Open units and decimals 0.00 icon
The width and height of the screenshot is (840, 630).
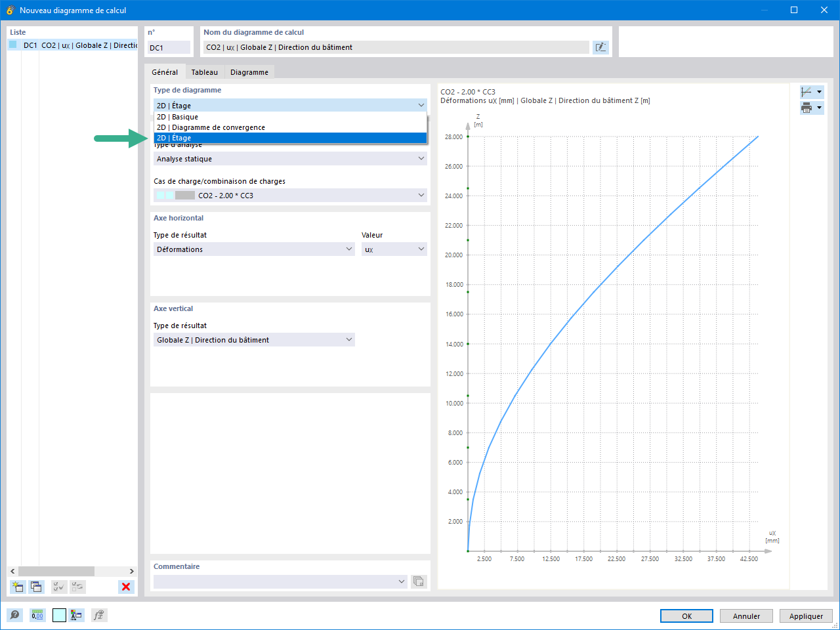[x=37, y=615]
